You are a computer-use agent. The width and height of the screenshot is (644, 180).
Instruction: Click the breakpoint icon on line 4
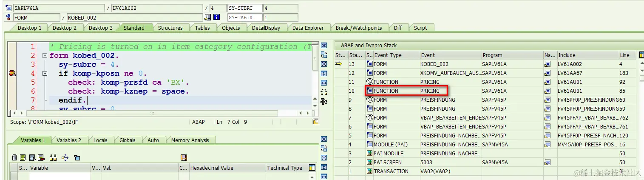12,74
